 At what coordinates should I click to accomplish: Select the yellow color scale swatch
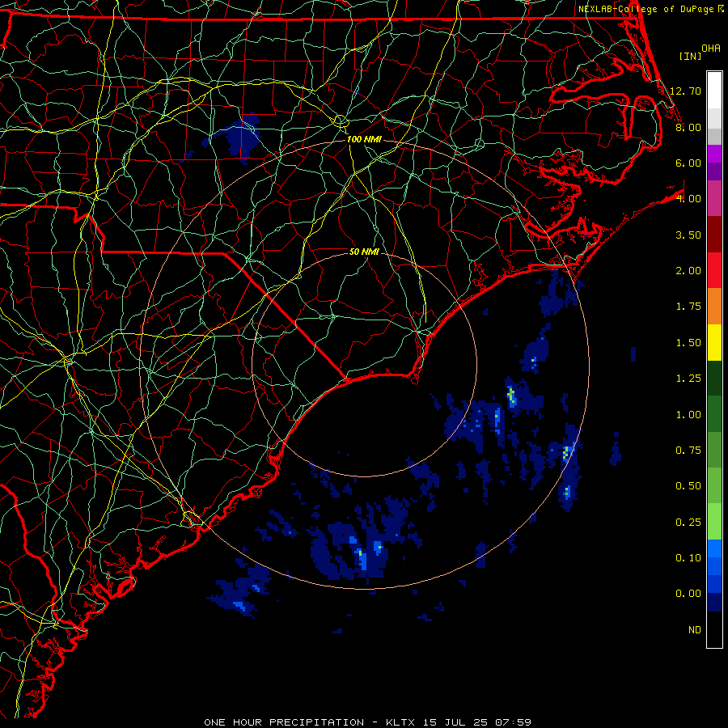click(x=714, y=342)
